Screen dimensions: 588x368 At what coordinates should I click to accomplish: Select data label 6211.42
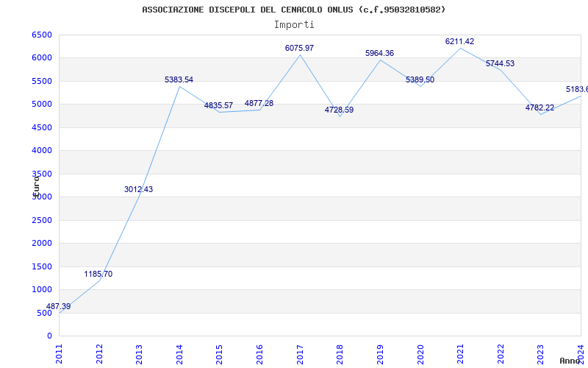(460, 42)
